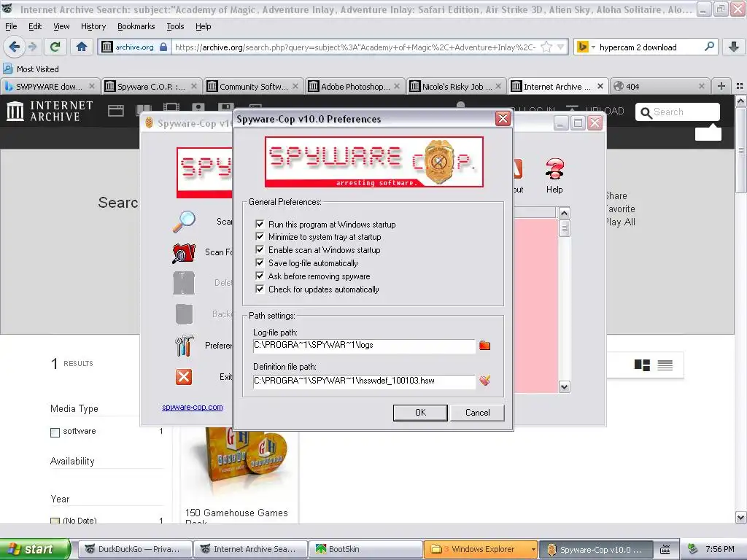
Task: Switch to the Adobe Photoshop tab
Action: pyautogui.click(x=355, y=87)
